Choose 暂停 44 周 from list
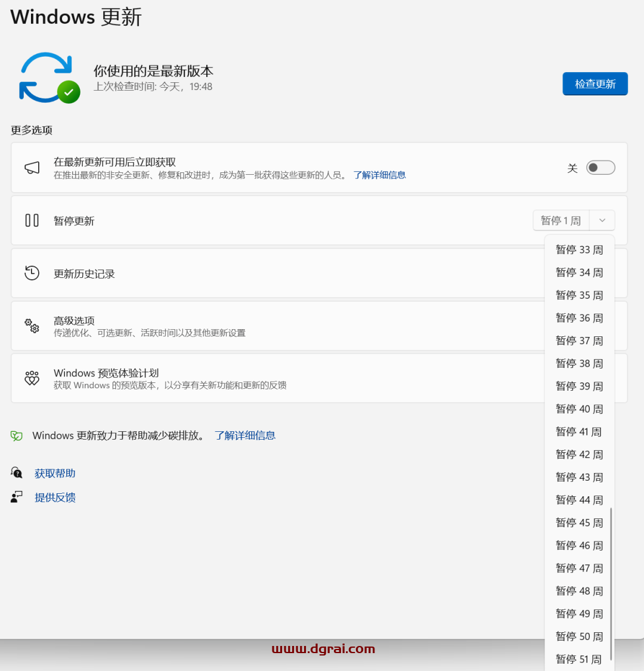 click(x=580, y=500)
